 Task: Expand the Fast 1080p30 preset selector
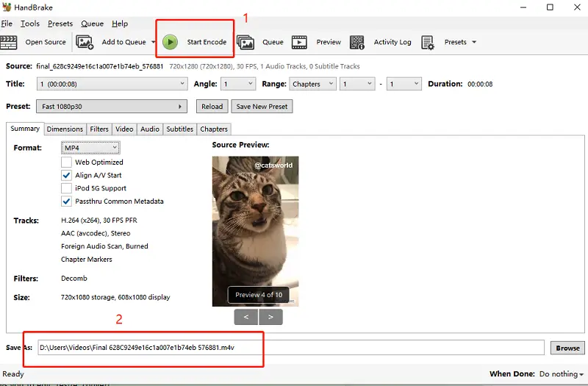point(112,106)
